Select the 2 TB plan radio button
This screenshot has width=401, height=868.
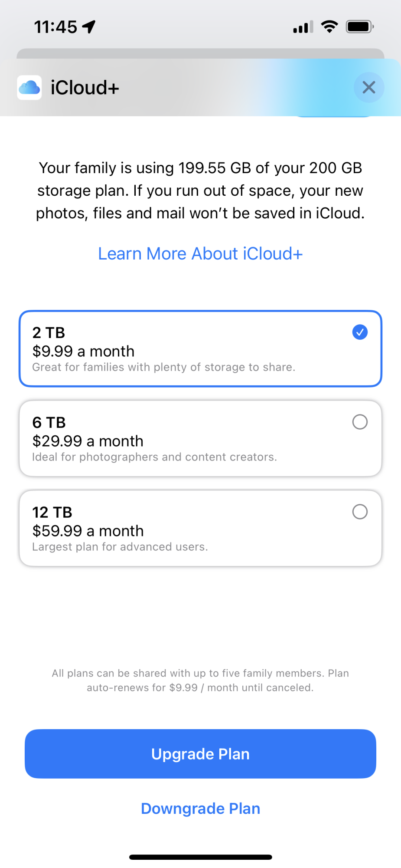360,332
